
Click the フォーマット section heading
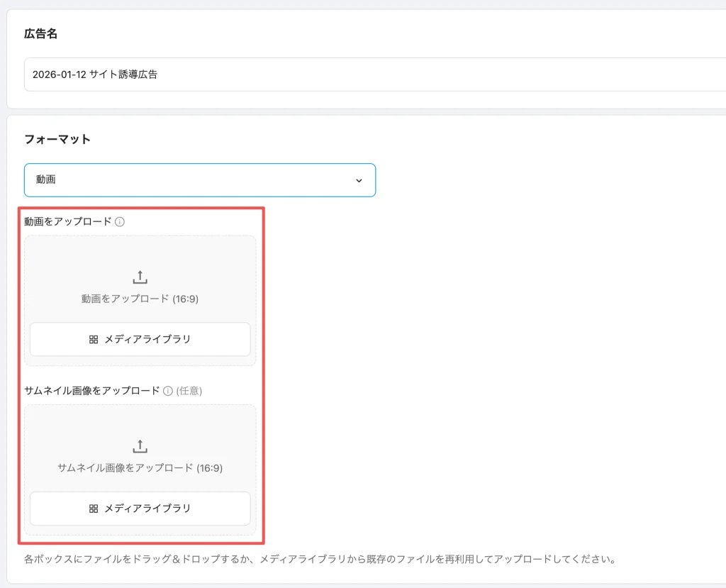(x=57, y=139)
